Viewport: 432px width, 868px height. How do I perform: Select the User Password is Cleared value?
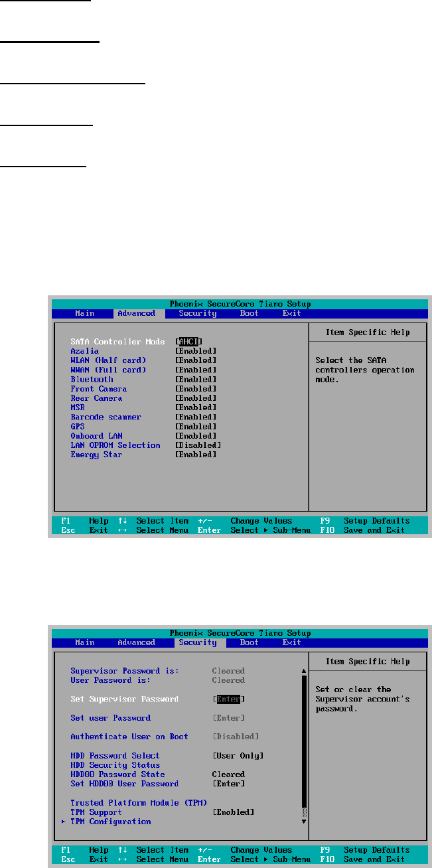(228, 680)
